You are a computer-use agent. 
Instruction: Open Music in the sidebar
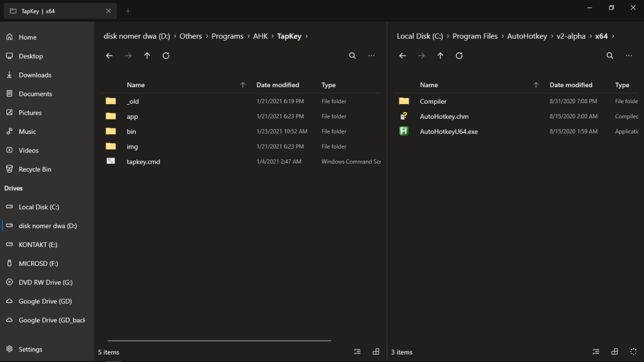(47, 131)
